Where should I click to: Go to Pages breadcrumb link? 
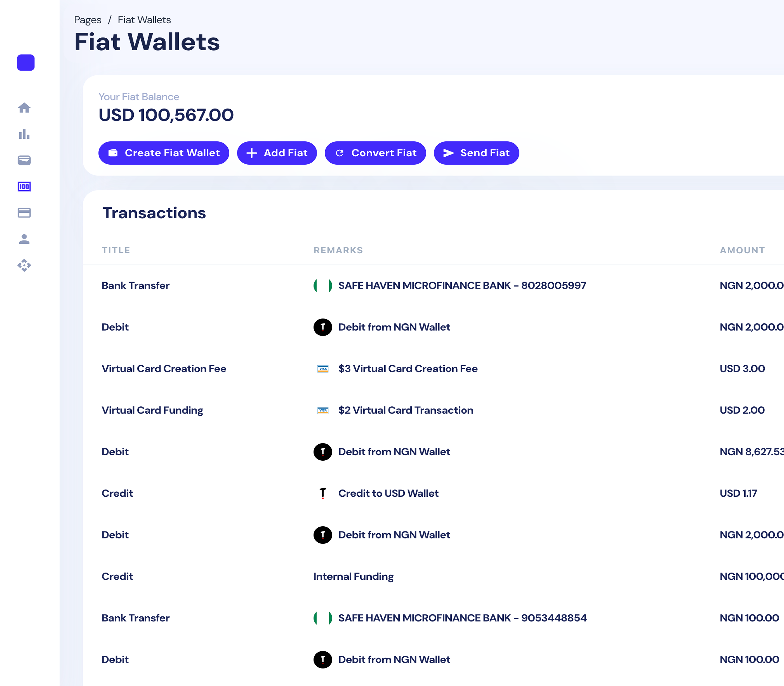click(x=88, y=20)
